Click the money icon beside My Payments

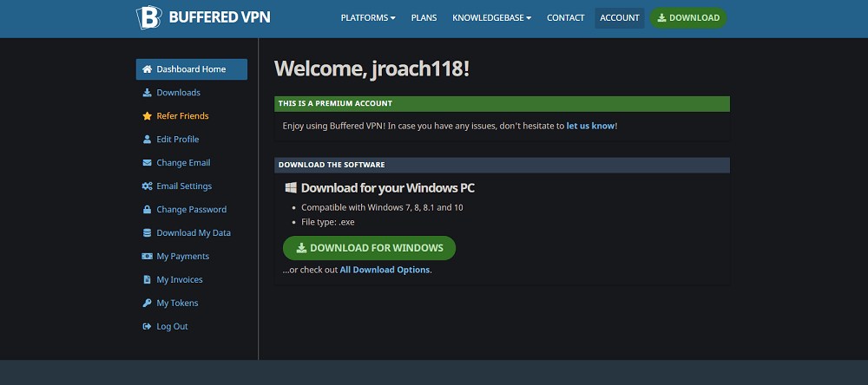pos(148,256)
